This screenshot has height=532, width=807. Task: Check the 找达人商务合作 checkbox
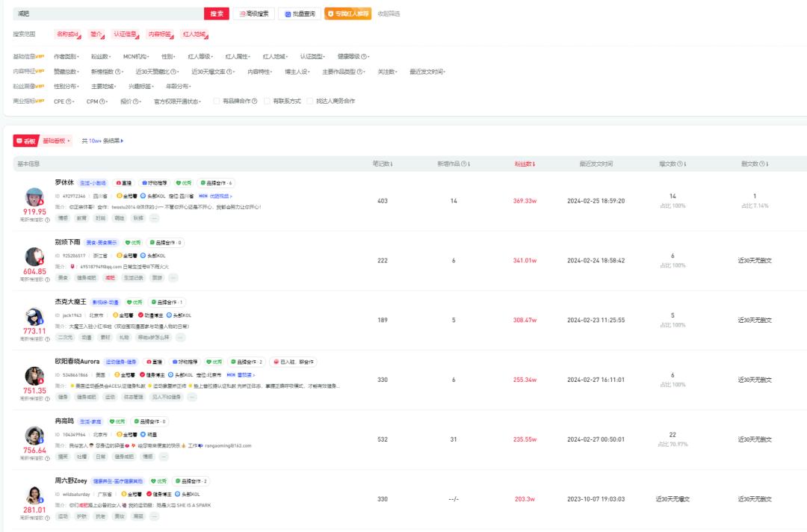(310, 101)
